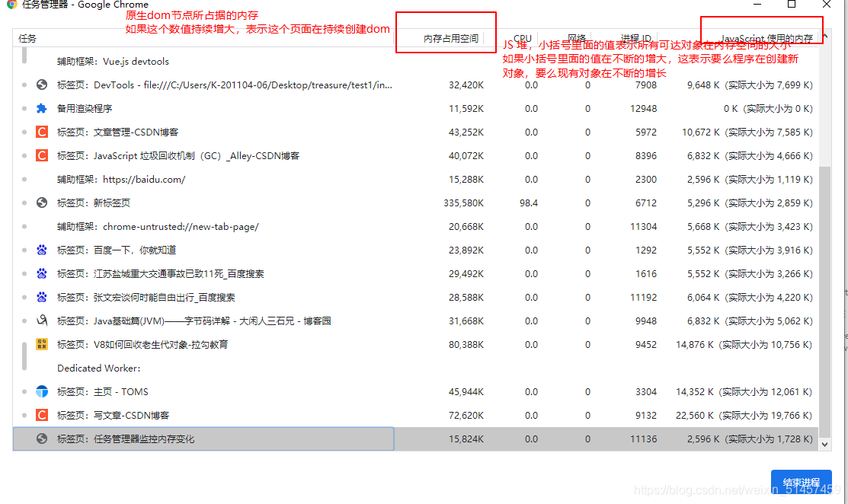
Task: Click Chrome logo in the title bar
Action: (x=11, y=5)
